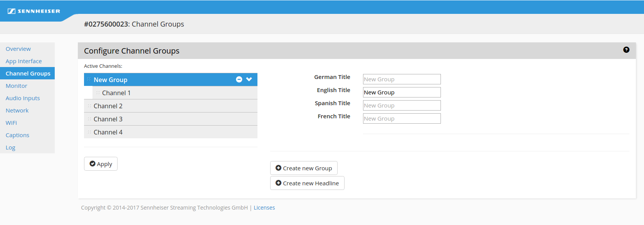Viewport: 644px width, 225px height.
Task: Click the help question mark icon
Action: 626,50
